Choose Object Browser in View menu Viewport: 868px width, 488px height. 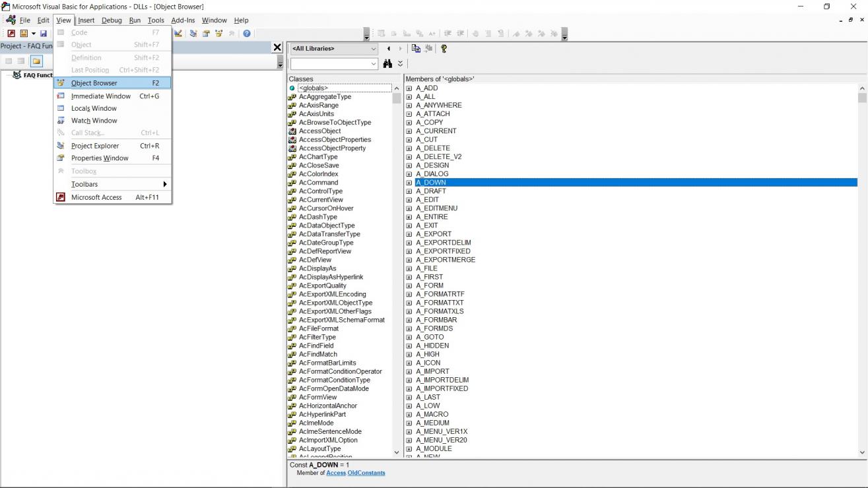(x=112, y=83)
